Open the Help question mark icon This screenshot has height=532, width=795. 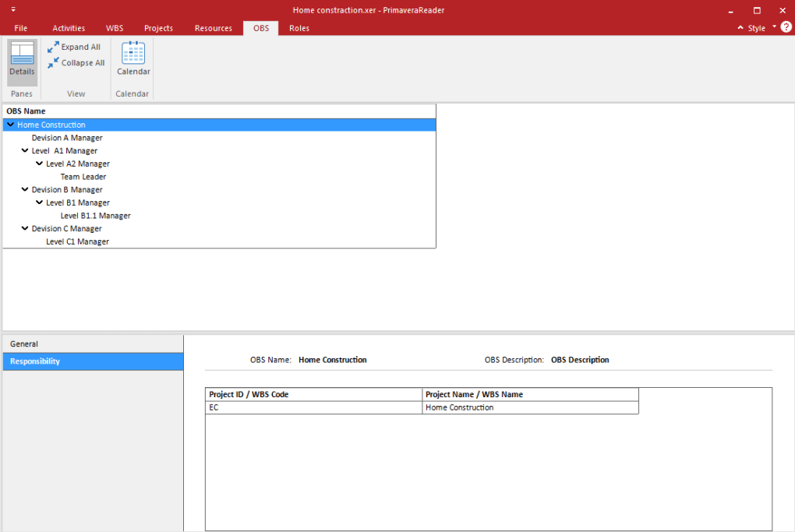(x=786, y=27)
